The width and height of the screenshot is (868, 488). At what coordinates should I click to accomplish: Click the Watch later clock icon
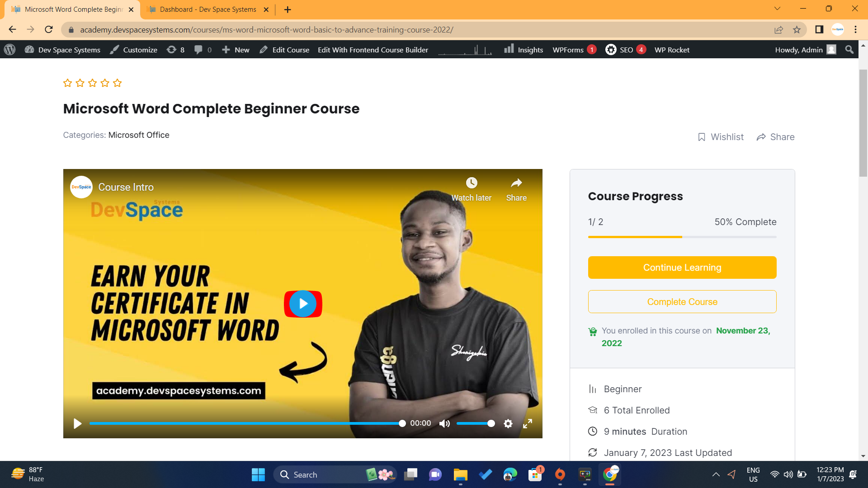472,183
